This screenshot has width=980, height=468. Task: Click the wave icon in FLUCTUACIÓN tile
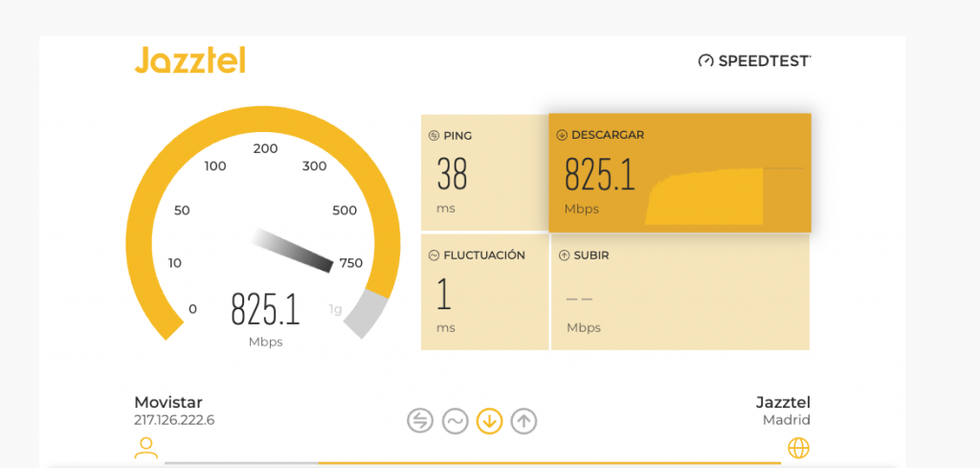point(434,255)
